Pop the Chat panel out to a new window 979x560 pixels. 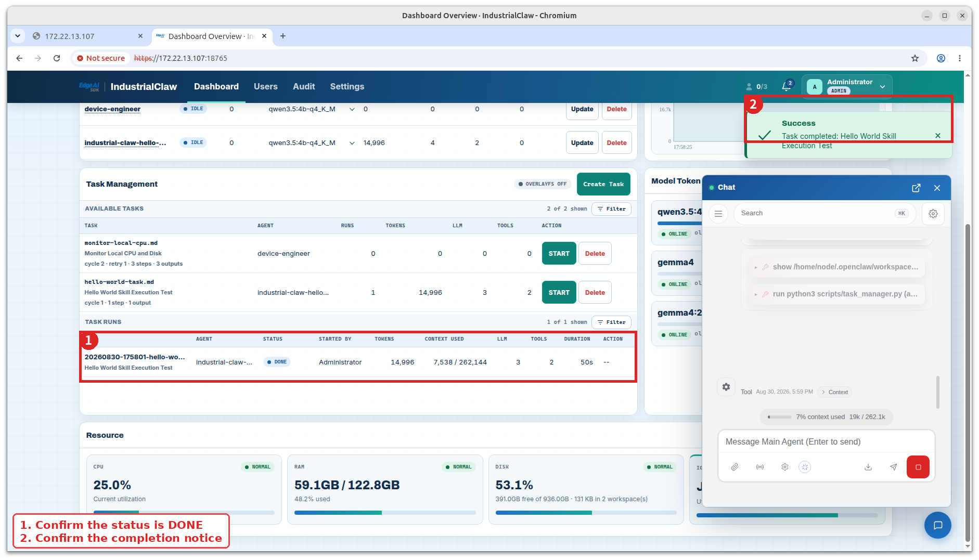916,188
